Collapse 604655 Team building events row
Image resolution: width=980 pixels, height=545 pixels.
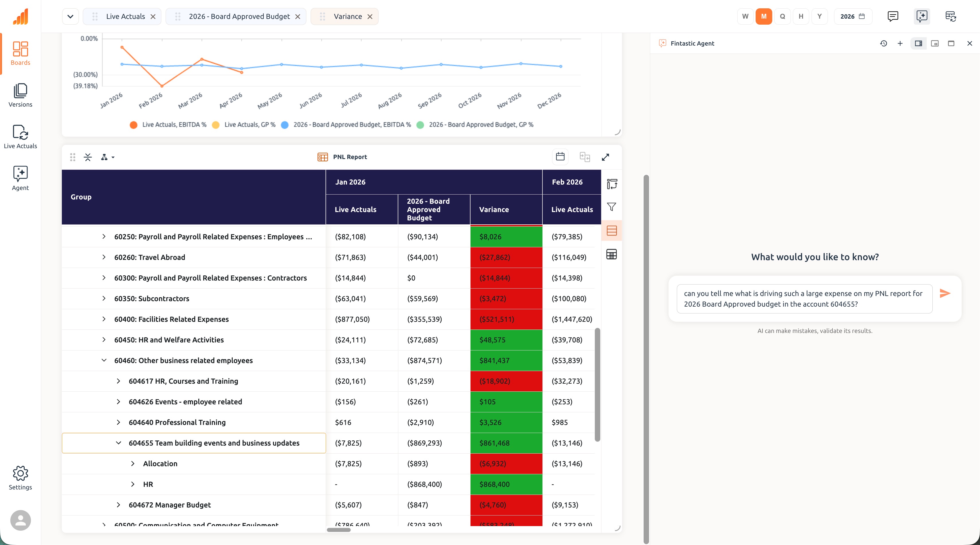point(118,443)
